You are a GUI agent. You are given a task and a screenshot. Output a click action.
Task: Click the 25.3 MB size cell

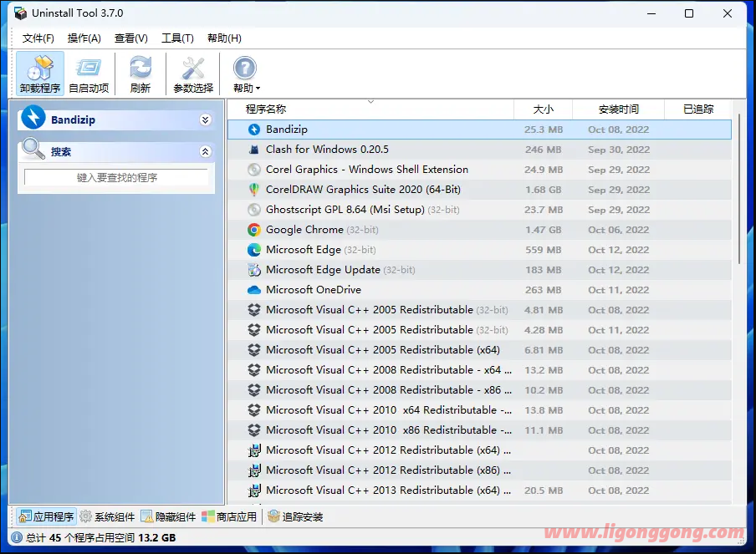pos(544,130)
